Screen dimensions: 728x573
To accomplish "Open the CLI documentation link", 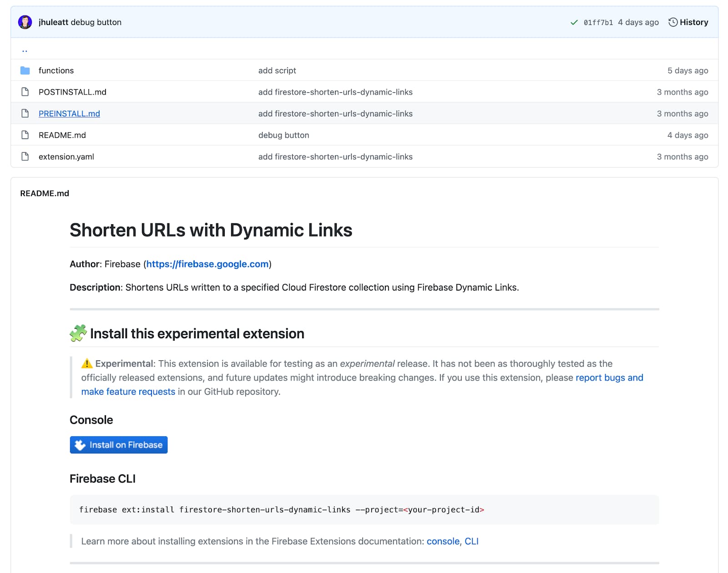I will (471, 541).
